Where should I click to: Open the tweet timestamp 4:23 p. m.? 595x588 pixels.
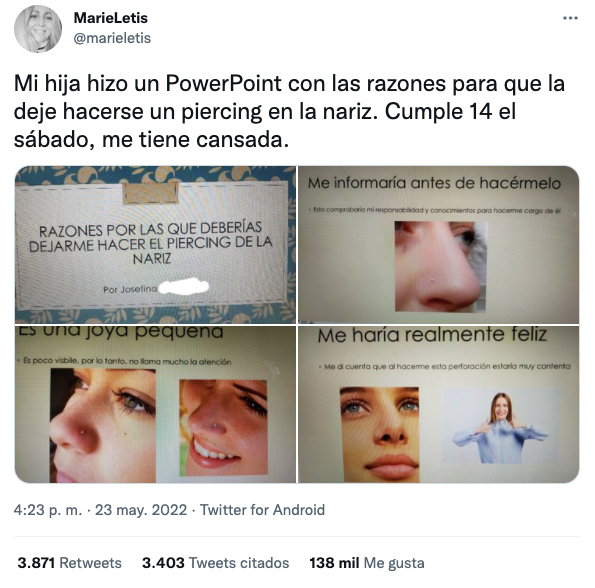click(x=48, y=510)
